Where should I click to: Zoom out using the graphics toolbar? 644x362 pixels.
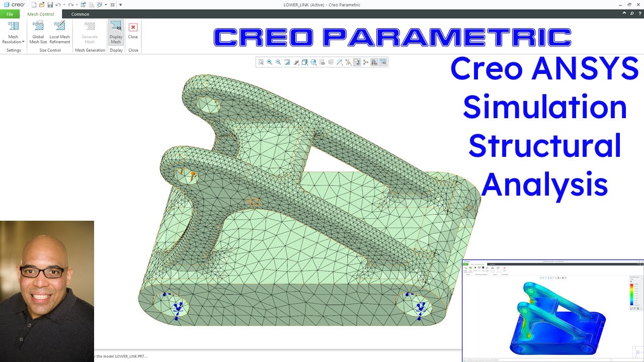(x=278, y=62)
